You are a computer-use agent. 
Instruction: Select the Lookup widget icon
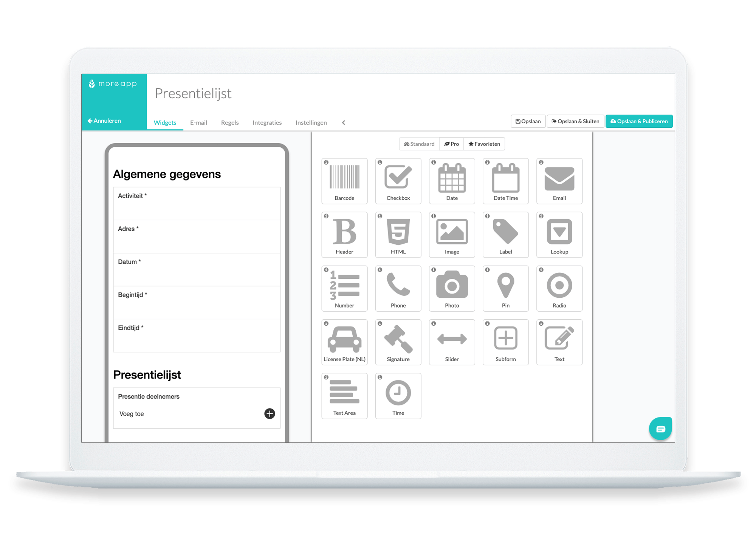click(559, 235)
